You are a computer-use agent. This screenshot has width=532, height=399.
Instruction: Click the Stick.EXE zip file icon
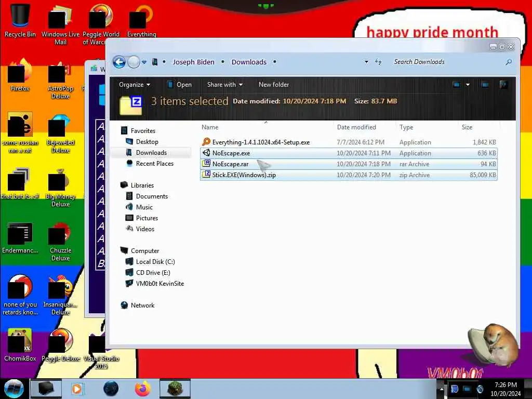click(206, 175)
